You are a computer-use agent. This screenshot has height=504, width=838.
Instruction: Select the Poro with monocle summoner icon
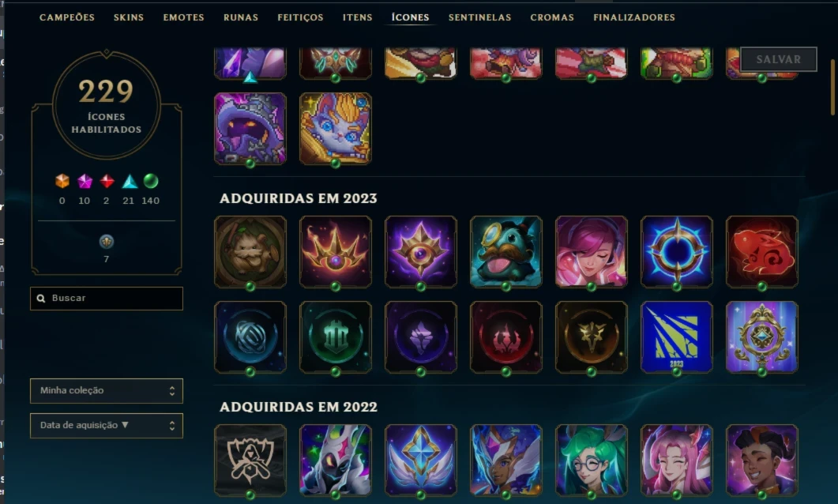pos(506,252)
